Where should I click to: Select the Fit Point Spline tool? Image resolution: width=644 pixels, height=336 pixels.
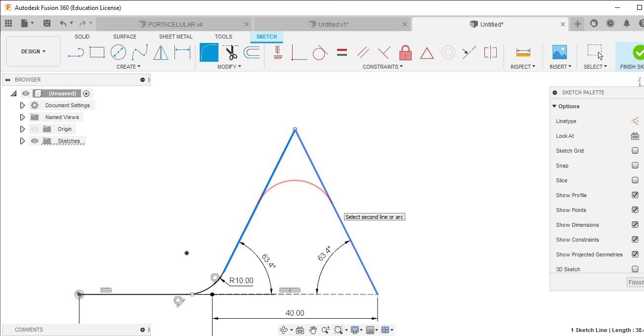(140, 52)
